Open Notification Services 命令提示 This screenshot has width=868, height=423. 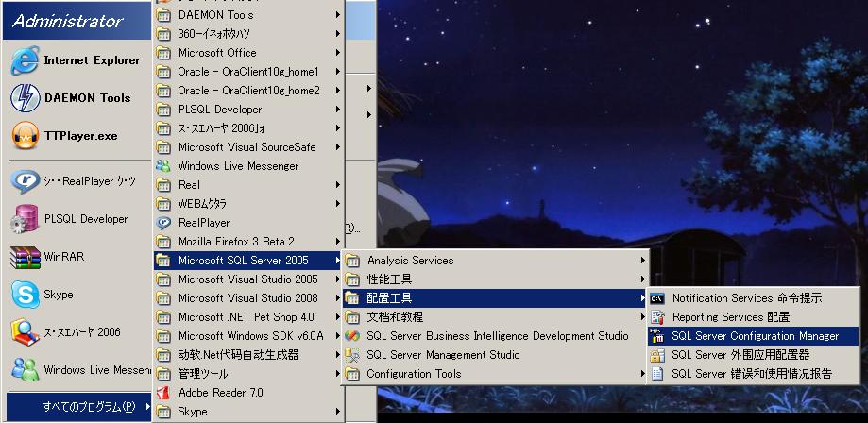pyautogui.click(x=746, y=298)
